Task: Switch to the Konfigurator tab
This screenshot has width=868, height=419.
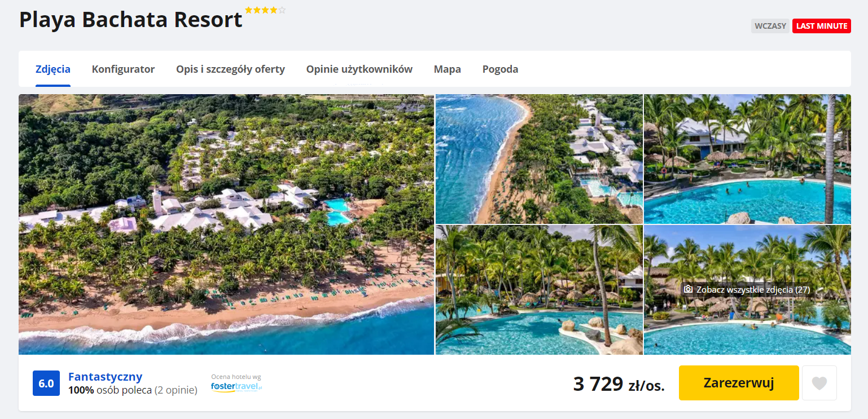Action: pyautogui.click(x=123, y=69)
